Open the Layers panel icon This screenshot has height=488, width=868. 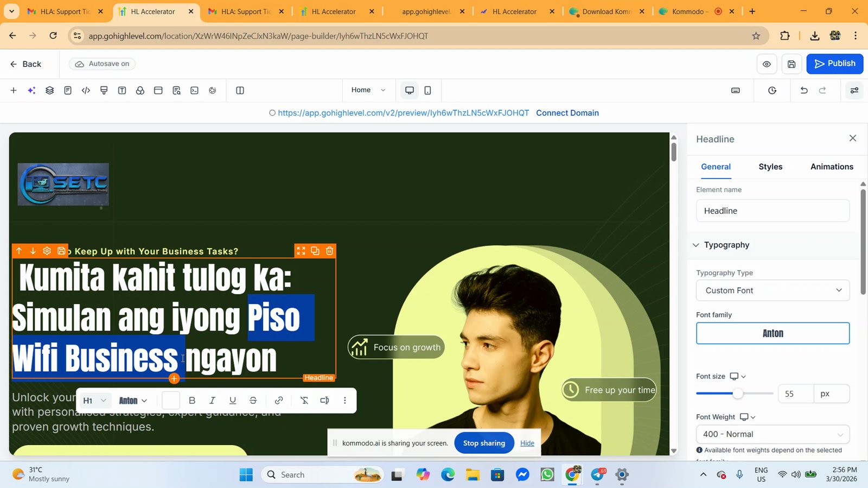point(50,91)
